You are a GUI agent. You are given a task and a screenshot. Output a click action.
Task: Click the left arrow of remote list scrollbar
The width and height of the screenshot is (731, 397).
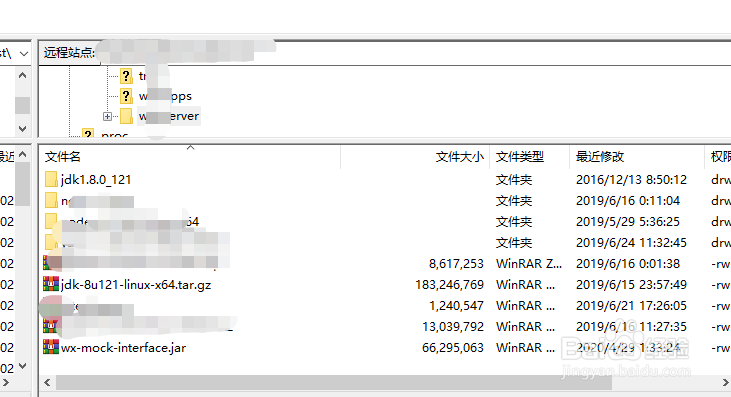tap(47, 383)
